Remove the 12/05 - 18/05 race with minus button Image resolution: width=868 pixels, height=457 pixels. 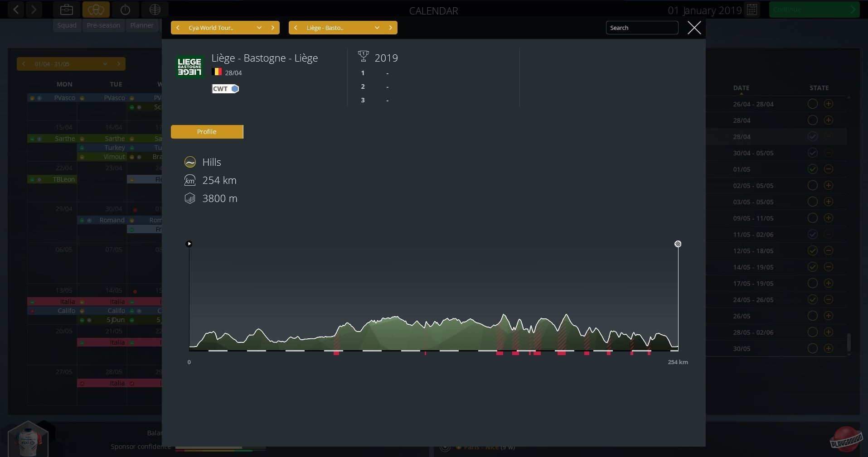click(x=828, y=251)
